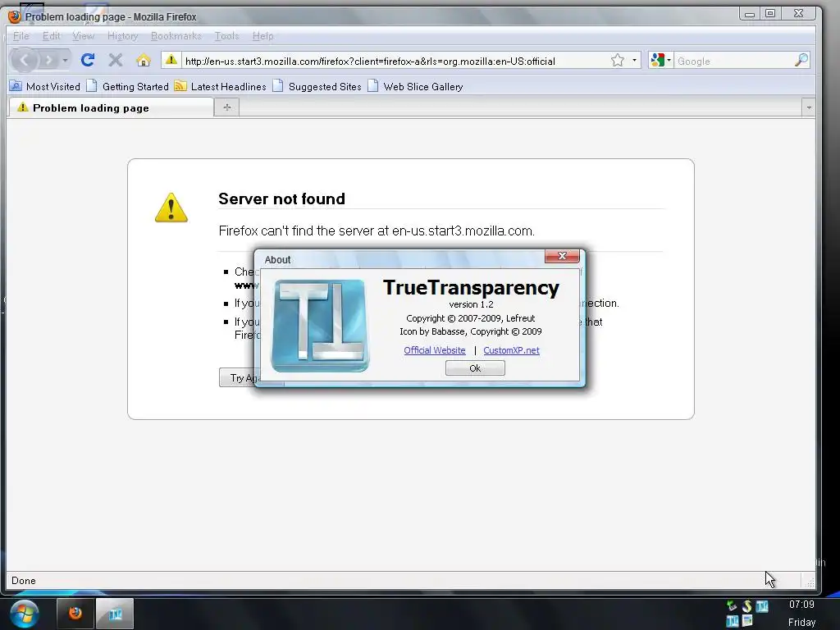This screenshot has width=840, height=630.
Task: Open the Latest Headlines feed bookmark
Action: (x=220, y=86)
